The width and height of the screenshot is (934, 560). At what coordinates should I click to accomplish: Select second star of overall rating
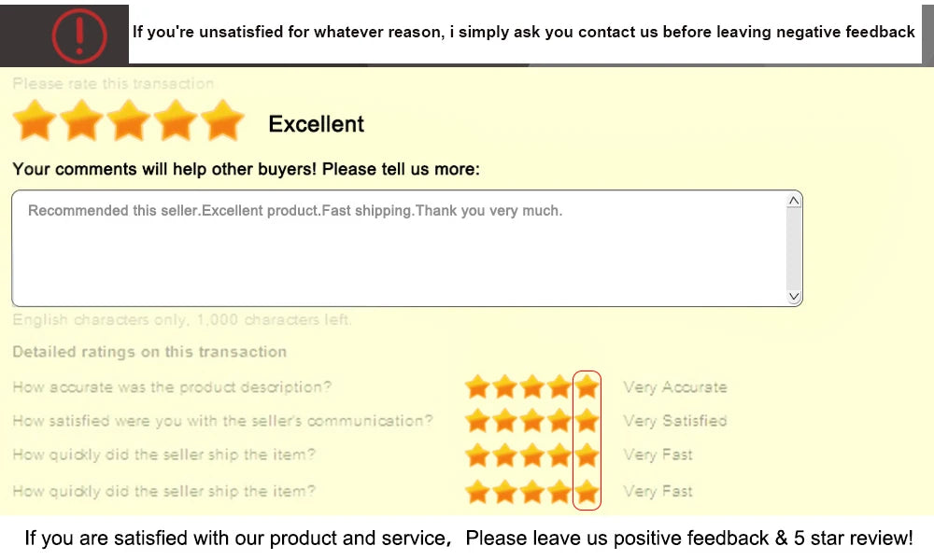pos(82,122)
